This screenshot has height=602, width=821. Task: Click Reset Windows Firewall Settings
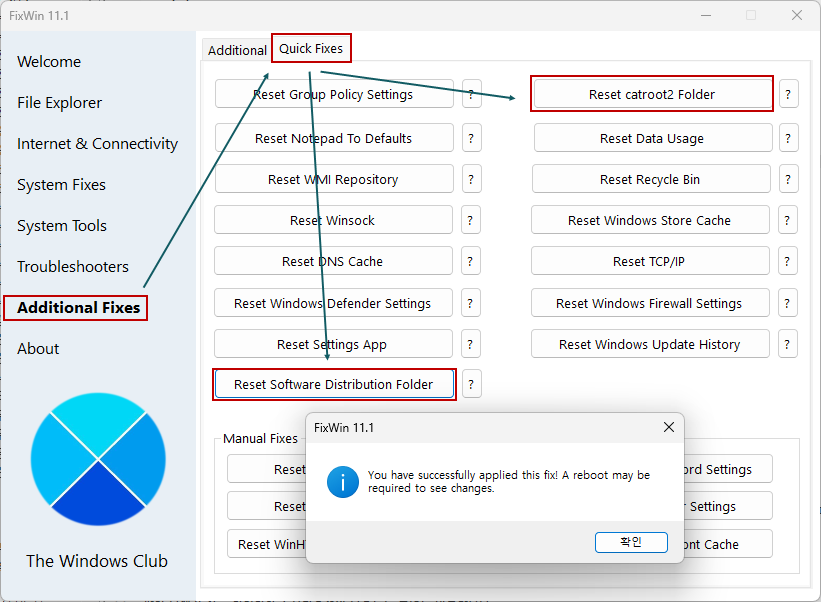click(x=650, y=303)
